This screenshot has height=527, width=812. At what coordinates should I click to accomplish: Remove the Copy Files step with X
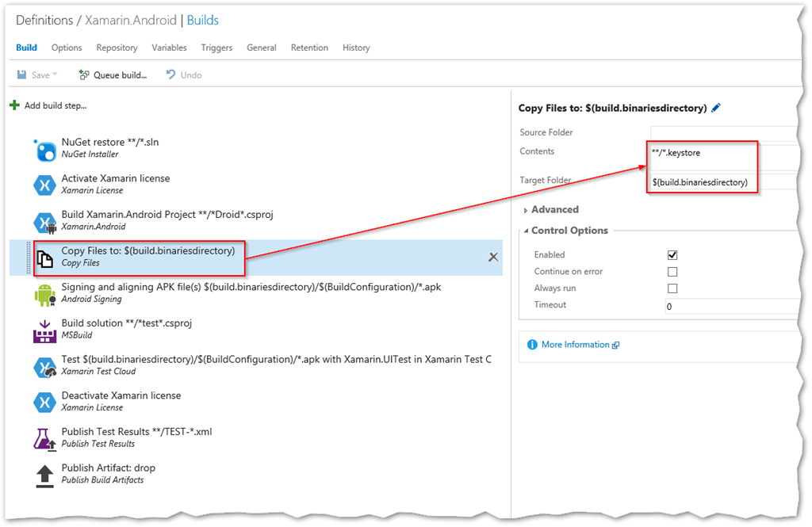(493, 257)
